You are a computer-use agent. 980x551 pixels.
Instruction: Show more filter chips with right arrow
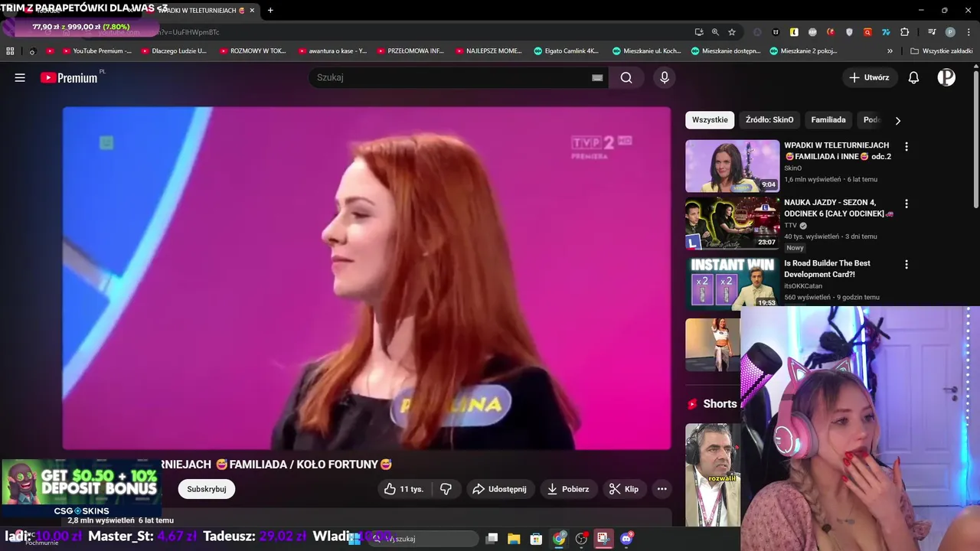pyautogui.click(x=897, y=120)
